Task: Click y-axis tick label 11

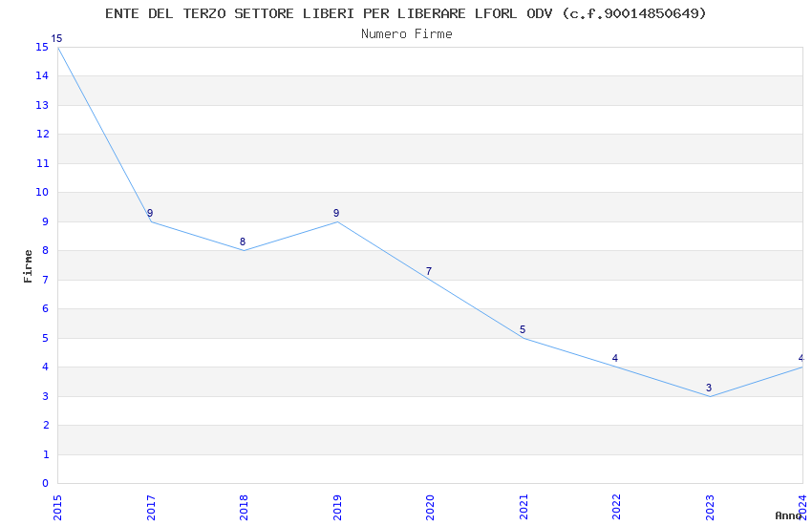Action: [42, 163]
